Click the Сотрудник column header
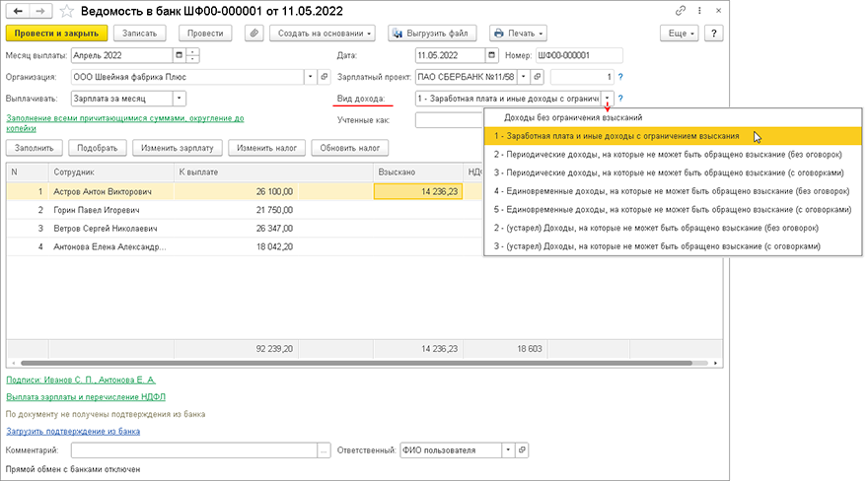The image size is (868, 481). tap(111, 172)
